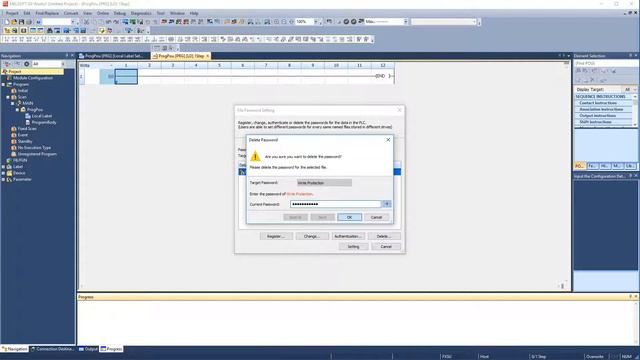Click the Save project toolbar icon
The height and width of the screenshot is (360, 640).
click(21, 22)
